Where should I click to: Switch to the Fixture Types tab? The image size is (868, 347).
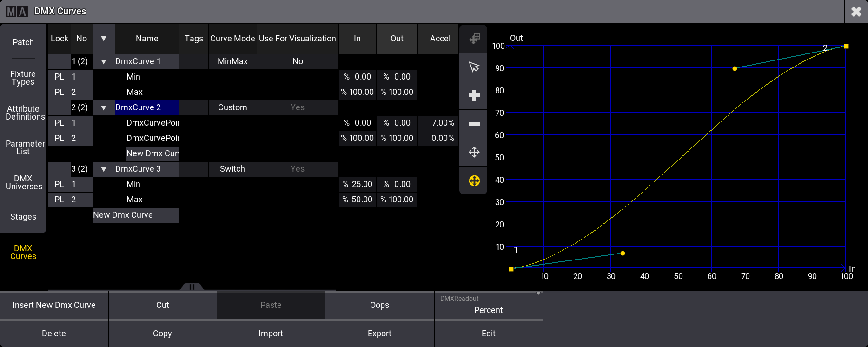point(23,78)
